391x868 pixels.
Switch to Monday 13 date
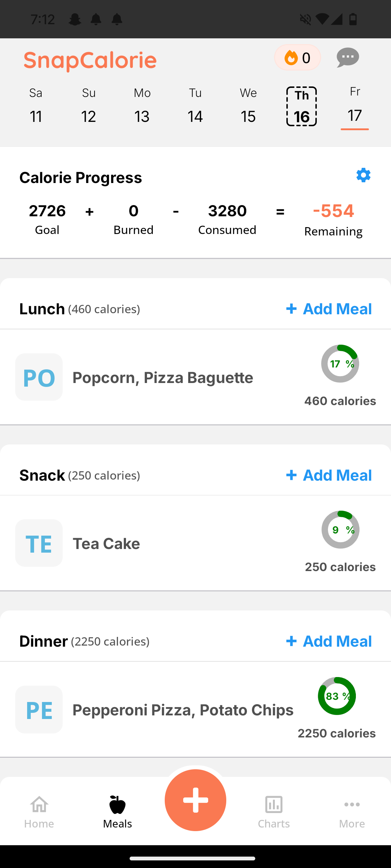click(142, 106)
